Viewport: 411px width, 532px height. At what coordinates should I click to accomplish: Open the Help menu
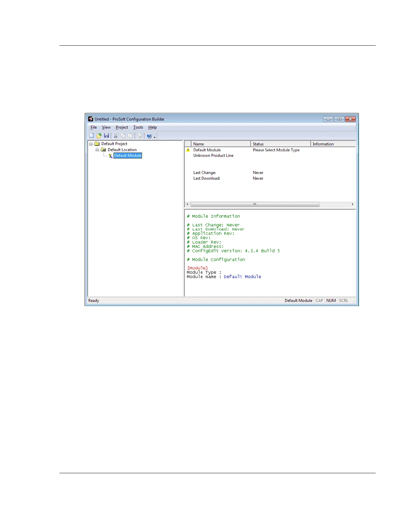152,127
